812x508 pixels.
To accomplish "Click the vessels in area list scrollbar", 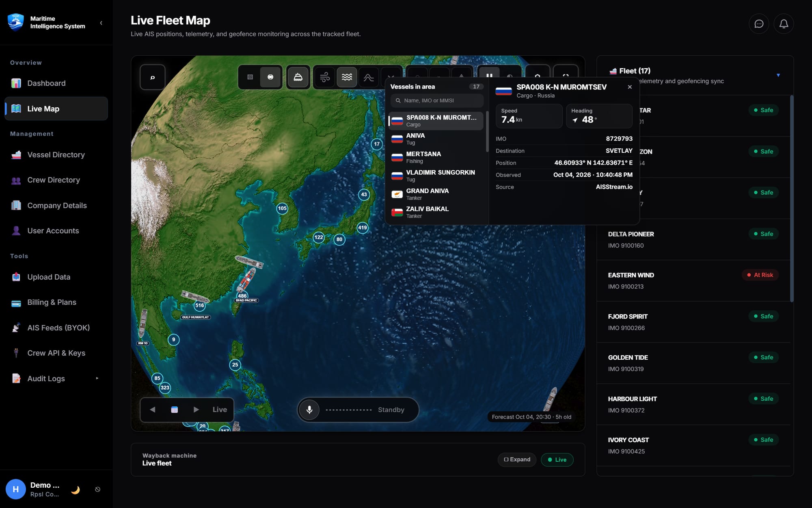I will (487, 132).
